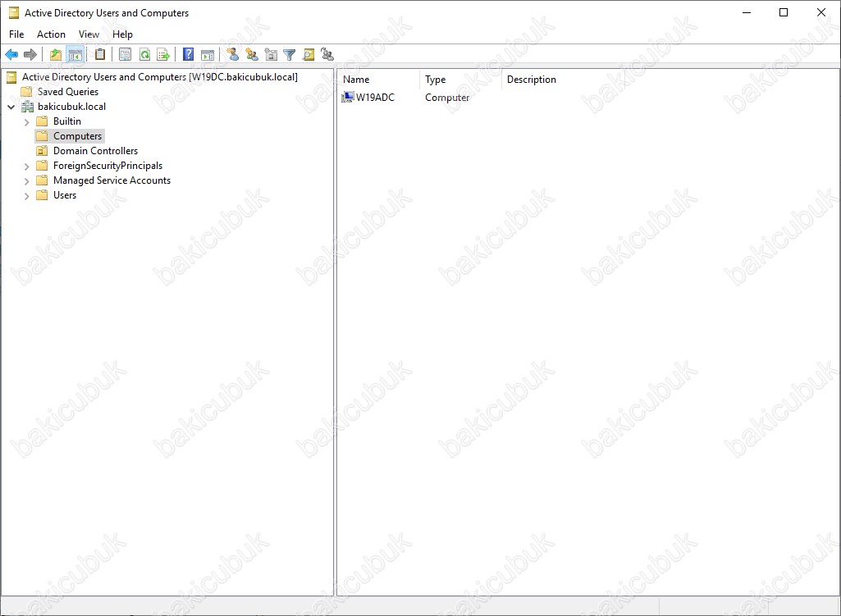841x616 pixels.
Task: Click the Back arrow toolbar button
Action: pyautogui.click(x=11, y=54)
